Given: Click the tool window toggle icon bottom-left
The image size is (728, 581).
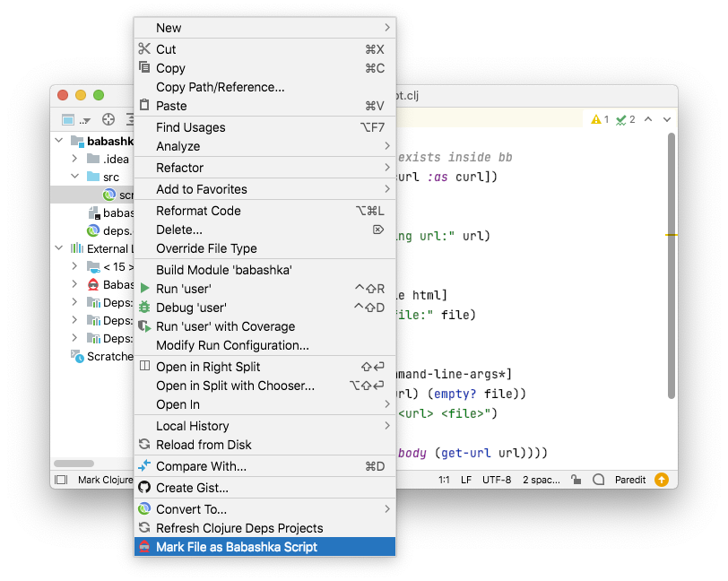Looking at the screenshot, I should click(x=61, y=480).
